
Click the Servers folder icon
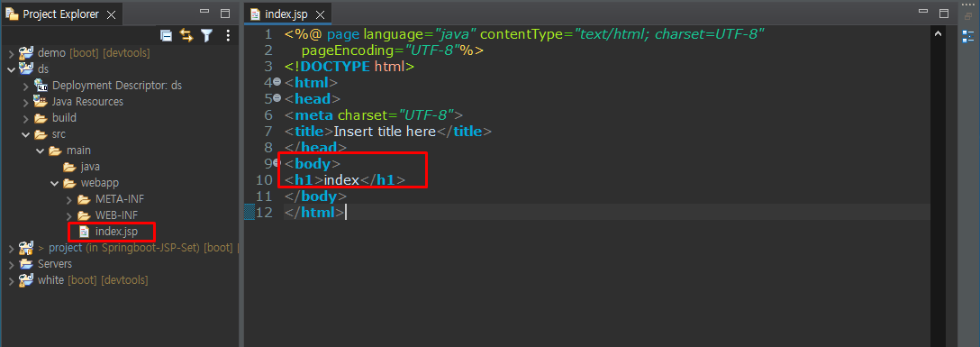25,264
